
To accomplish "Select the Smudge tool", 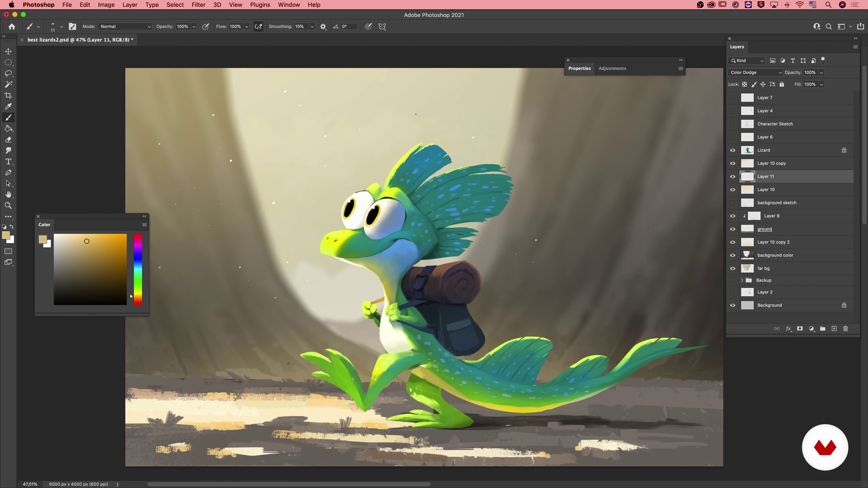I will [8, 150].
